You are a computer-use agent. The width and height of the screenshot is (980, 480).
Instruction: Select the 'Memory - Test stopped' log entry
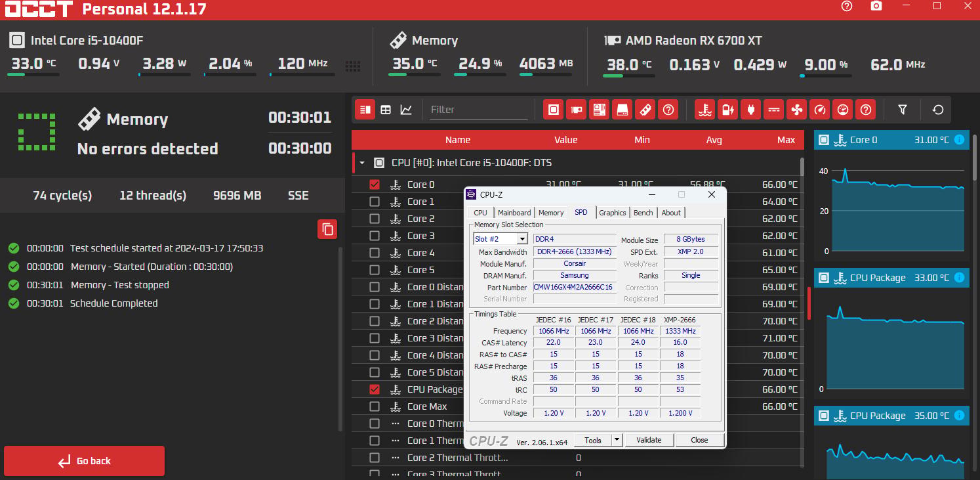119,285
